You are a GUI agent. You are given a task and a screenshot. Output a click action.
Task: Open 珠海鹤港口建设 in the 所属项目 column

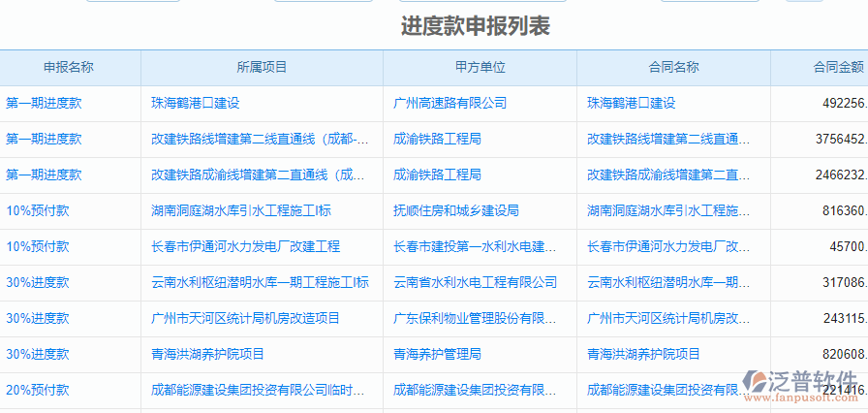[196, 104]
